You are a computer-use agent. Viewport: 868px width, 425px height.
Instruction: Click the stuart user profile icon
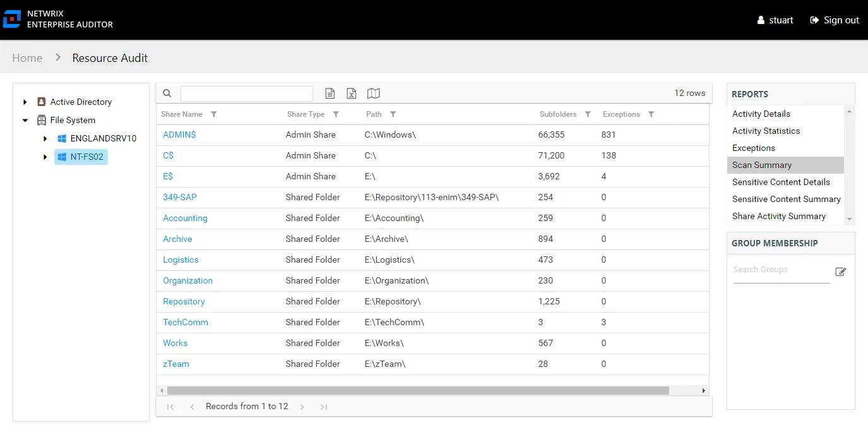point(761,20)
